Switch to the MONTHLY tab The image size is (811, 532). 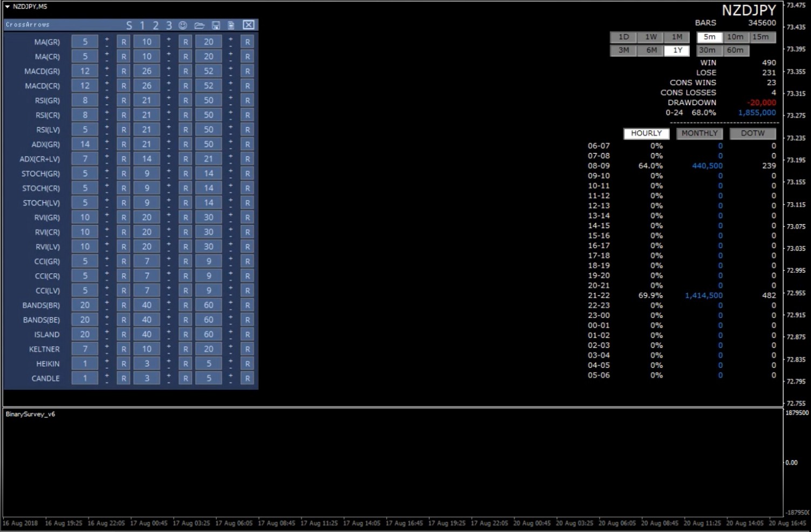[x=699, y=133]
